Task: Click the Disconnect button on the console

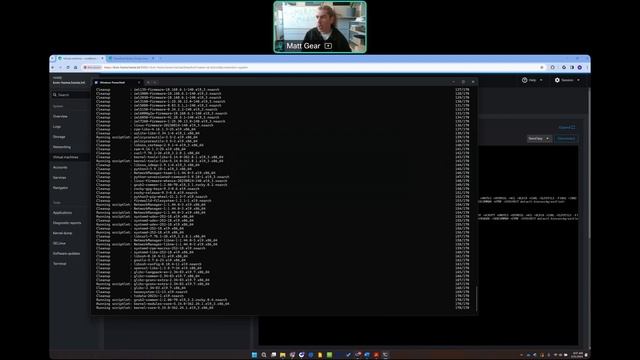Action: [566, 139]
